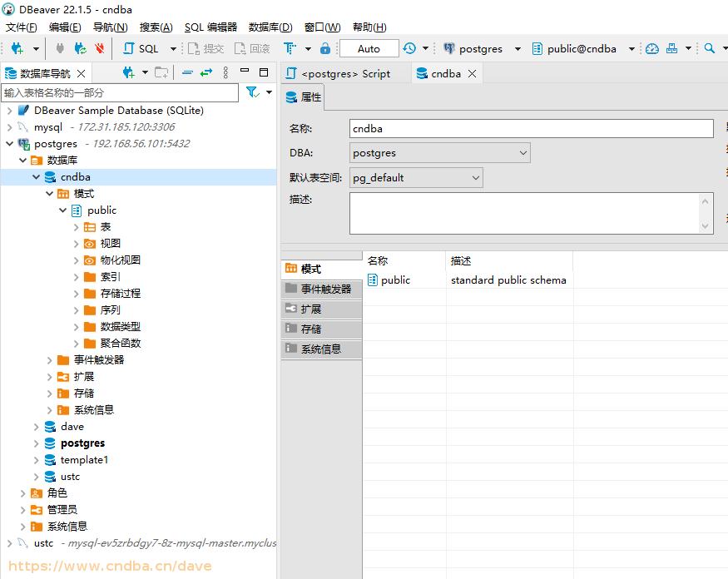
Task: Open the 文件(F) menu
Action: click(x=21, y=27)
